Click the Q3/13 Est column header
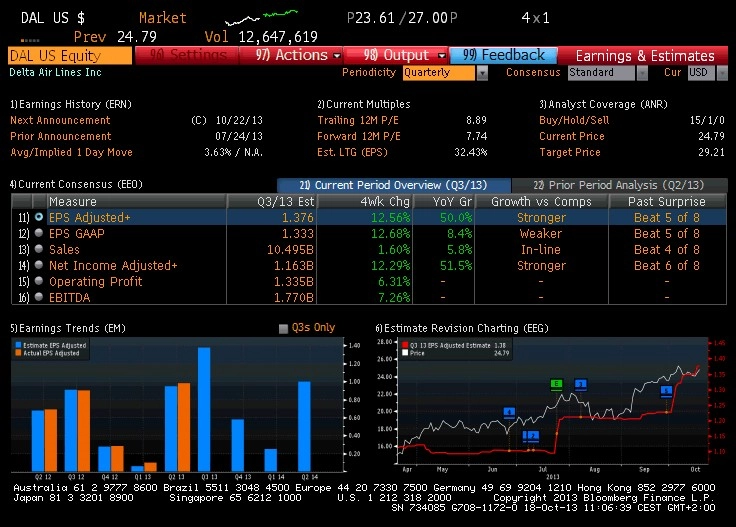Screen dimensions: 736x527 272,201
